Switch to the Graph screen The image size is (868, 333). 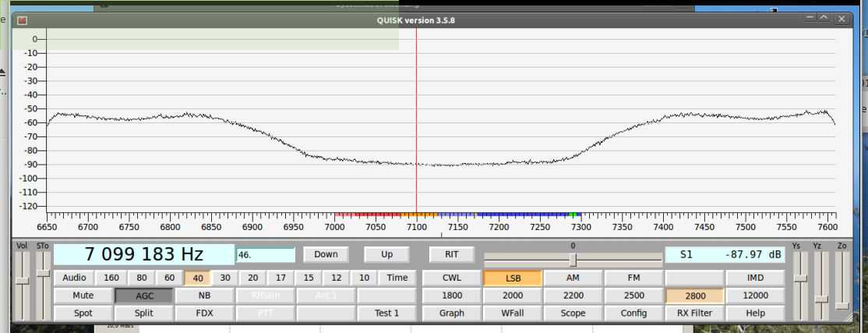pos(452,313)
